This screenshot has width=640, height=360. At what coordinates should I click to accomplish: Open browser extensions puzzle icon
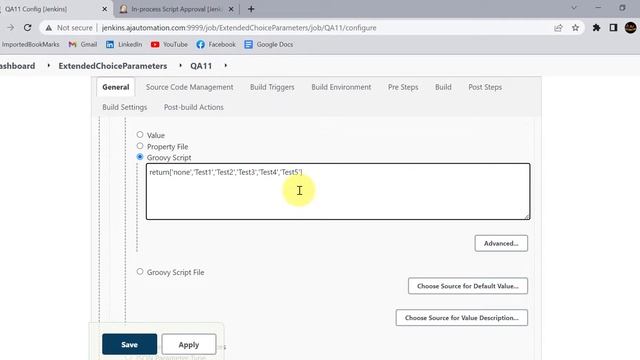point(596,28)
